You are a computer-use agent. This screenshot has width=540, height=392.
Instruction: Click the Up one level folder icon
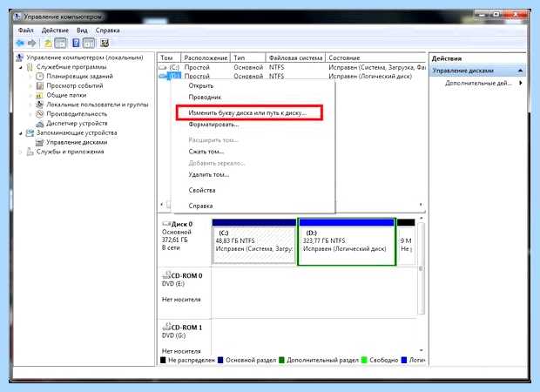pos(48,43)
